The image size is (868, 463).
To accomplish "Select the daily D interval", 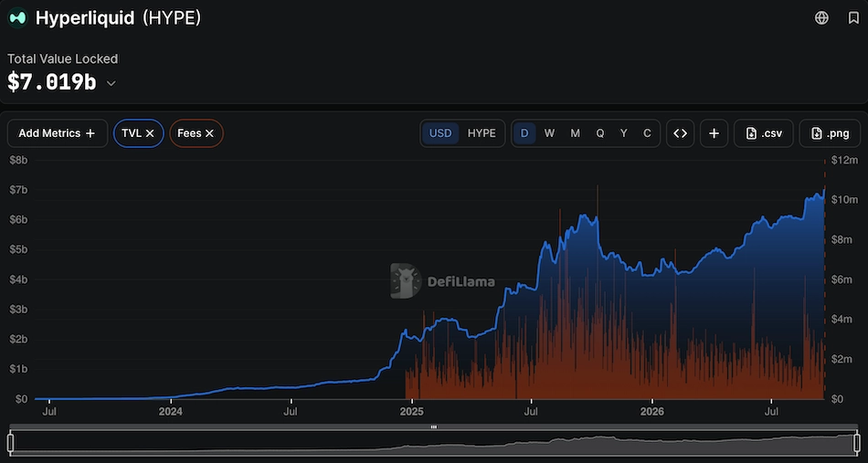I will pos(524,133).
